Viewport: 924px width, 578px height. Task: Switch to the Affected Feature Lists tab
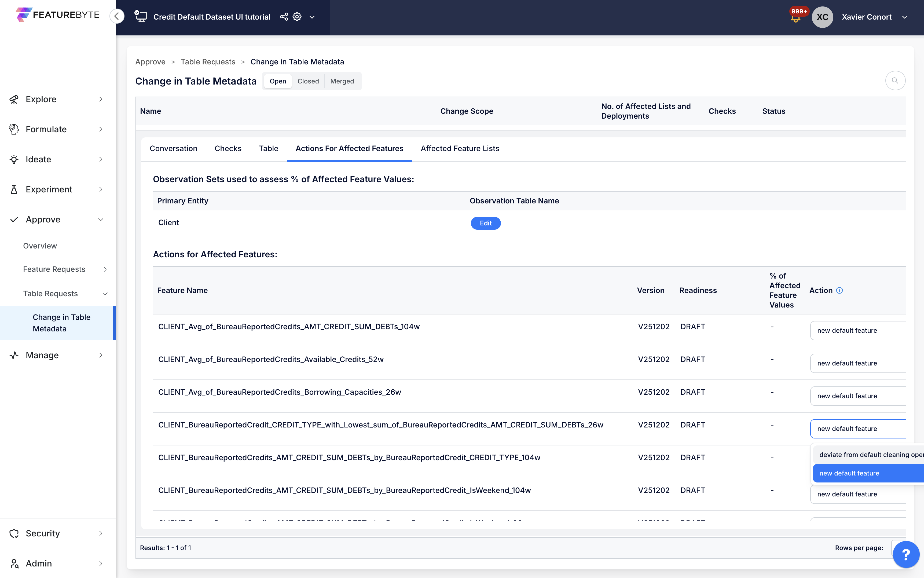click(x=460, y=148)
